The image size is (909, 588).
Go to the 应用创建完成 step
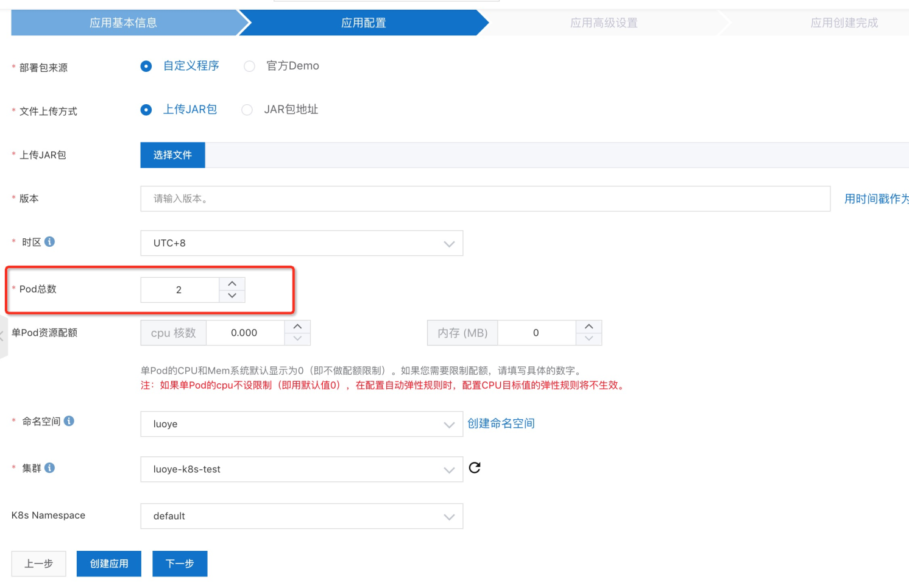844,23
